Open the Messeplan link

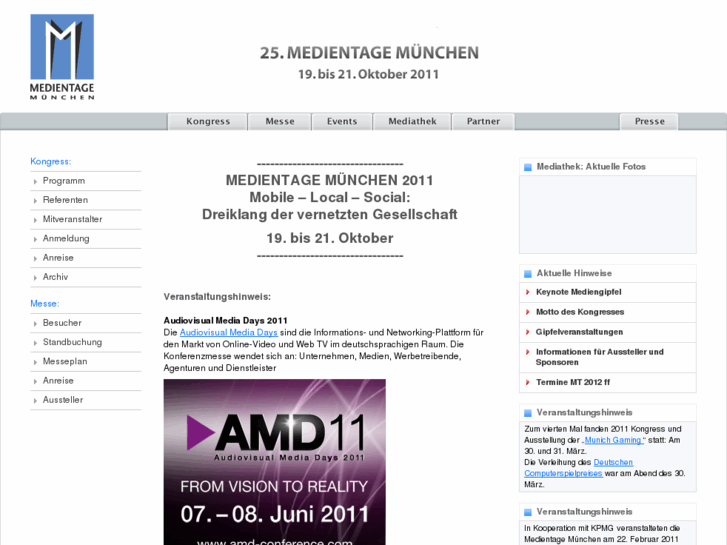click(65, 361)
